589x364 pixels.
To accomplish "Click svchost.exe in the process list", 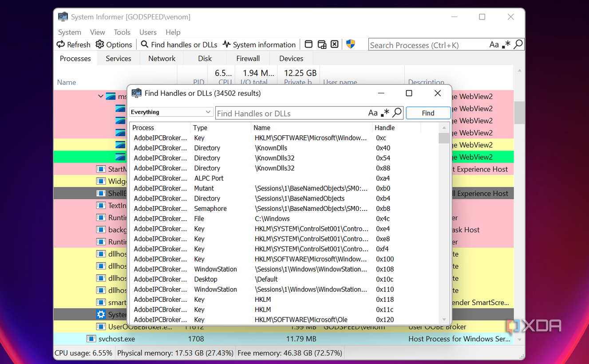I will tap(117, 339).
